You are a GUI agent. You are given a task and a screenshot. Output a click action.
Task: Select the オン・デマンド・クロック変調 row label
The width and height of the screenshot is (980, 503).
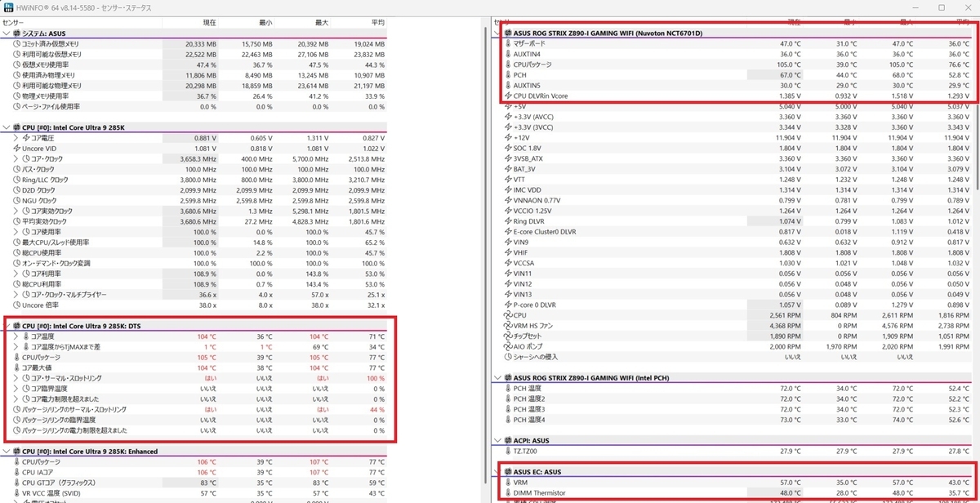click(56, 263)
